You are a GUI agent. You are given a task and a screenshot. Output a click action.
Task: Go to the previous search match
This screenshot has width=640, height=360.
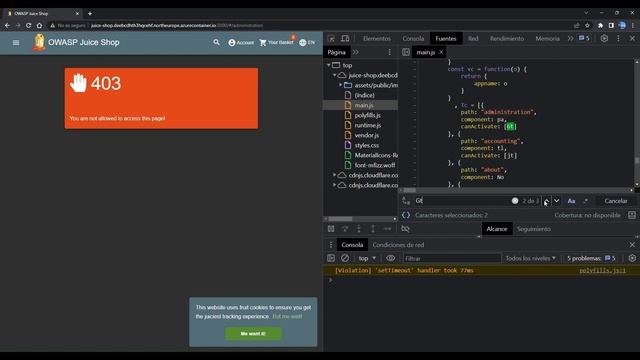pos(547,200)
